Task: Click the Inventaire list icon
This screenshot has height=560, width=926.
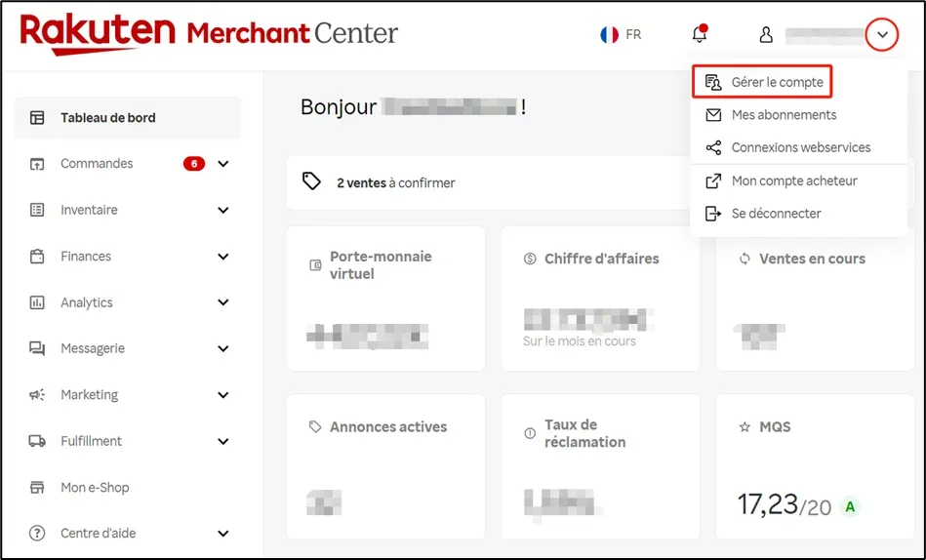Action: pyautogui.click(x=37, y=210)
